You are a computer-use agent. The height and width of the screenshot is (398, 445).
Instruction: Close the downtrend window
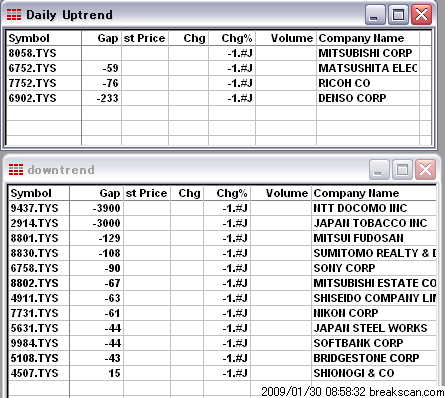[425, 170]
